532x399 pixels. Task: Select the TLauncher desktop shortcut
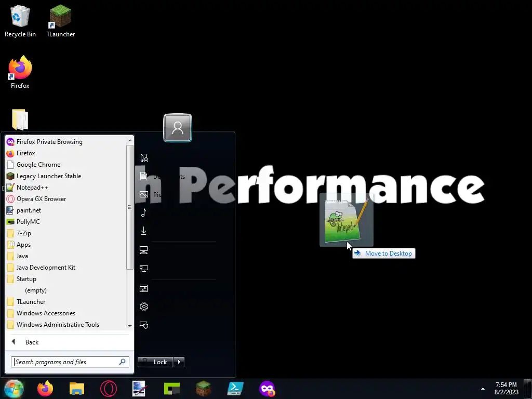(60, 21)
